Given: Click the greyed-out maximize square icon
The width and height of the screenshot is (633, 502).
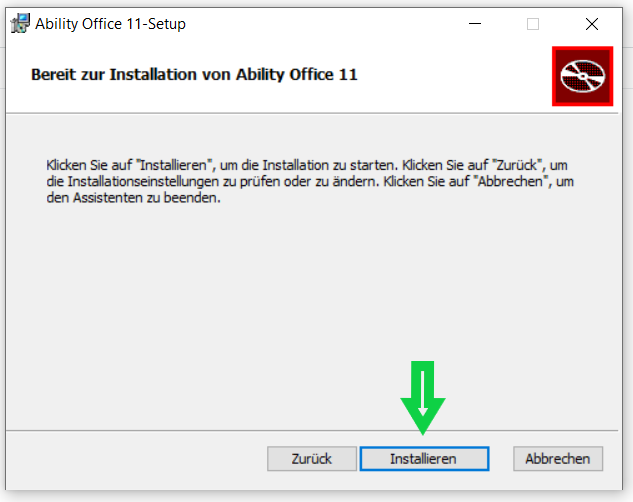Looking at the screenshot, I should click(x=533, y=24).
